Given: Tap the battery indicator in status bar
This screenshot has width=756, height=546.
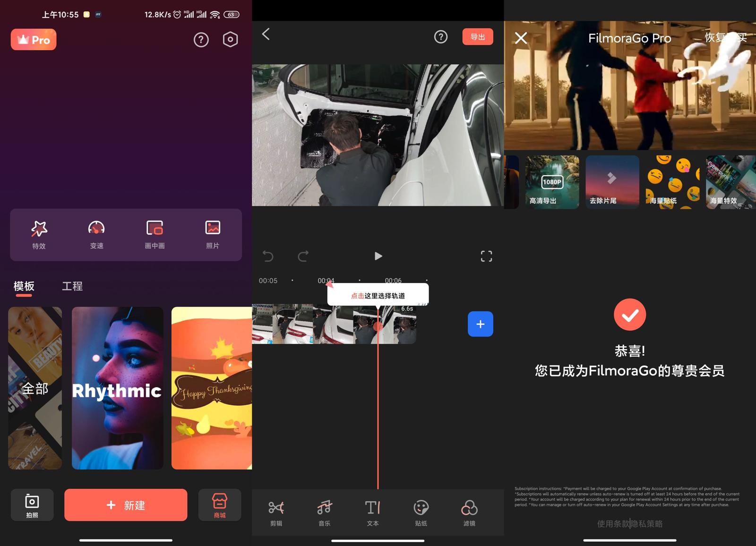Looking at the screenshot, I should tap(231, 15).
